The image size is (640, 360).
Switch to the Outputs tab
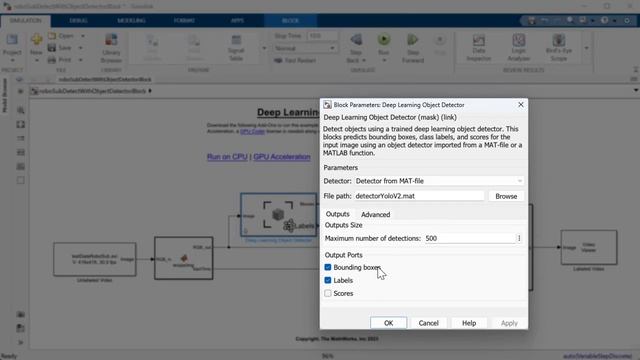[x=338, y=214]
